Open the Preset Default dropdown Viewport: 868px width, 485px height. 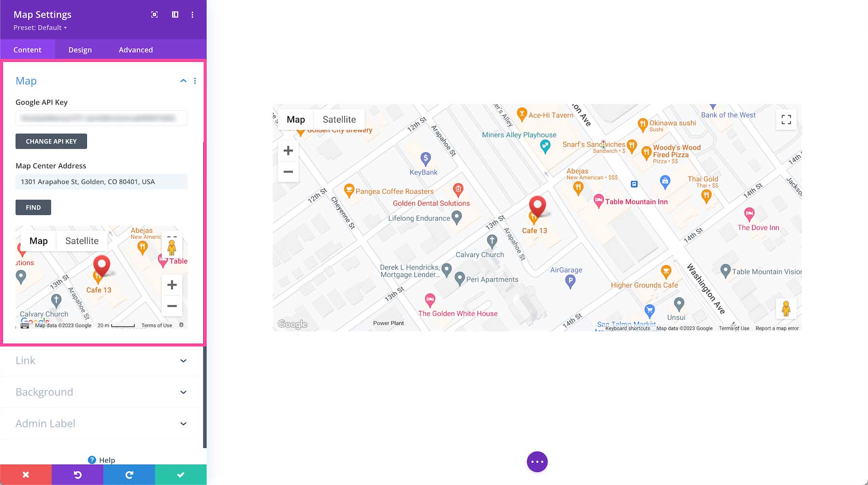39,27
